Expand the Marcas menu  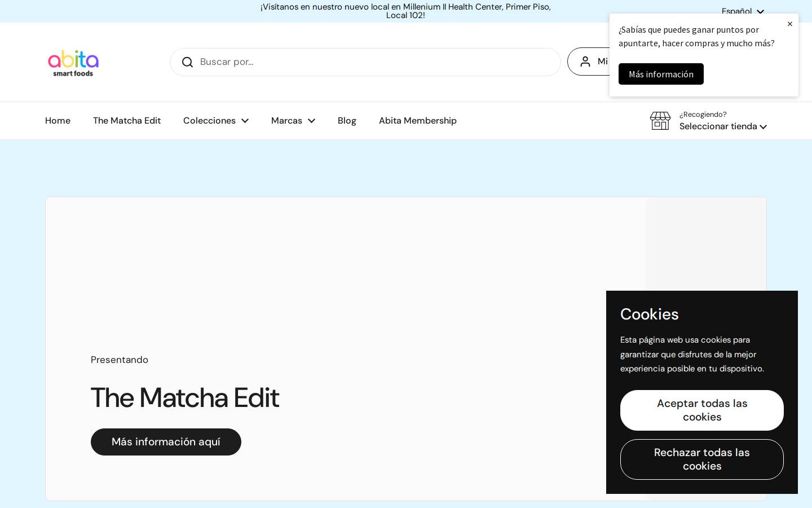[293, 121]
